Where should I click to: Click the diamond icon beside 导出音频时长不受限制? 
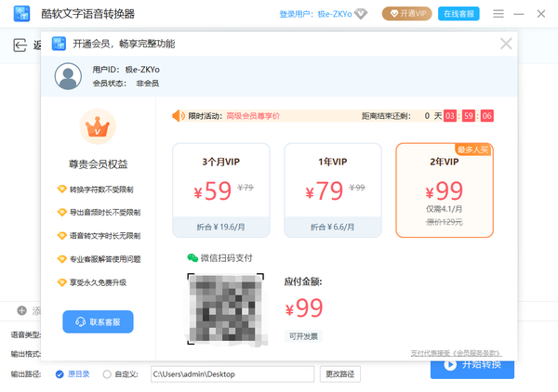point(62,213)
